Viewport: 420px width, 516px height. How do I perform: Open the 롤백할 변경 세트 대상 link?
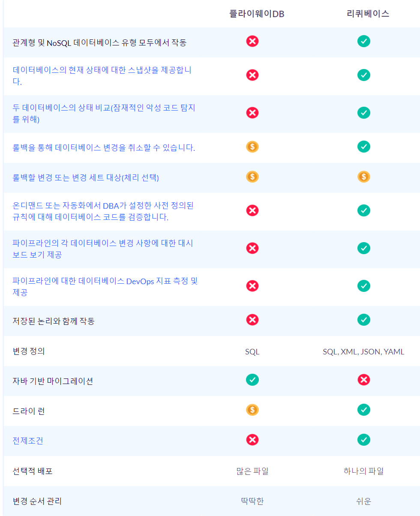(86, 177)
